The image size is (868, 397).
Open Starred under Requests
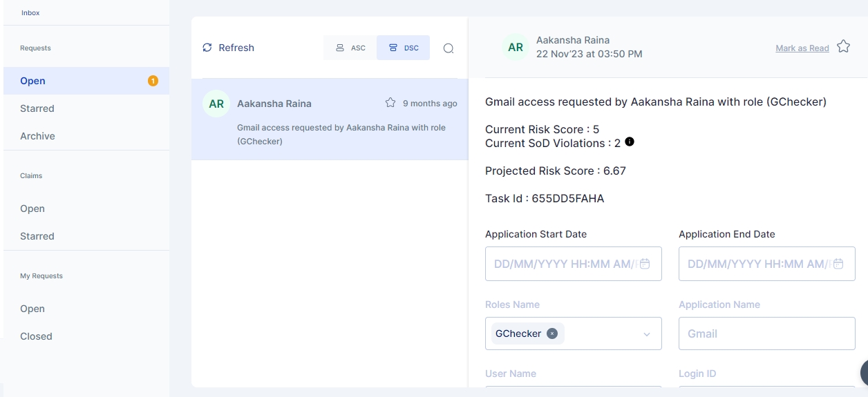37,108
